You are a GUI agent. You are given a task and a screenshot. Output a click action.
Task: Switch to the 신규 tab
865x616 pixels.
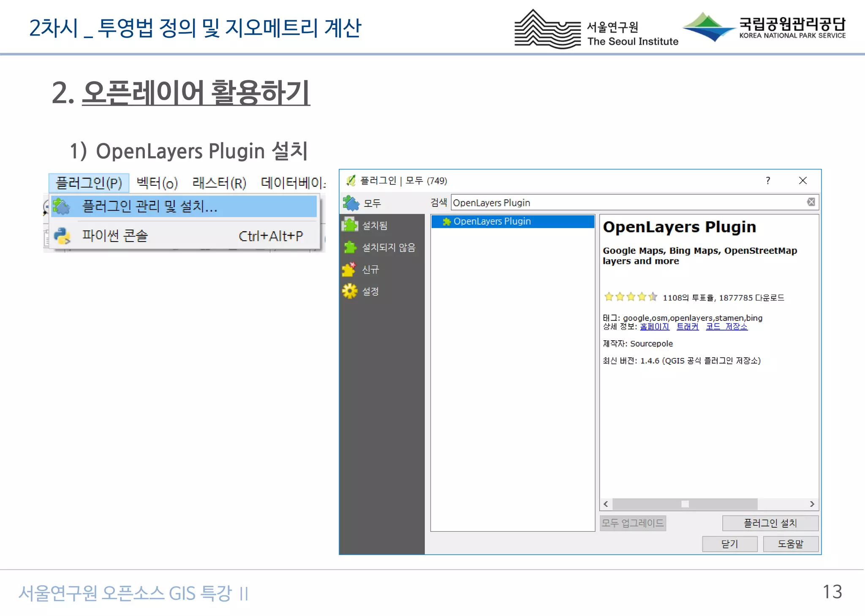tap(382, 269)
